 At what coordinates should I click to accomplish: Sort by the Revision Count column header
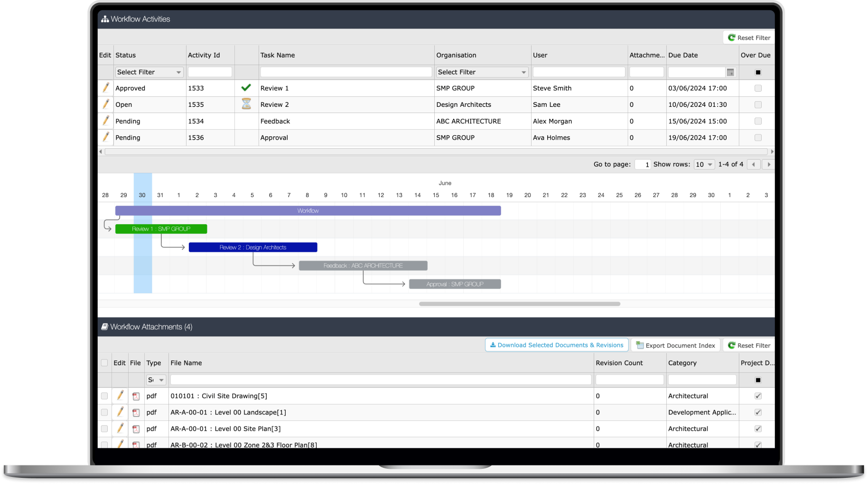click(x=619, y=363)
